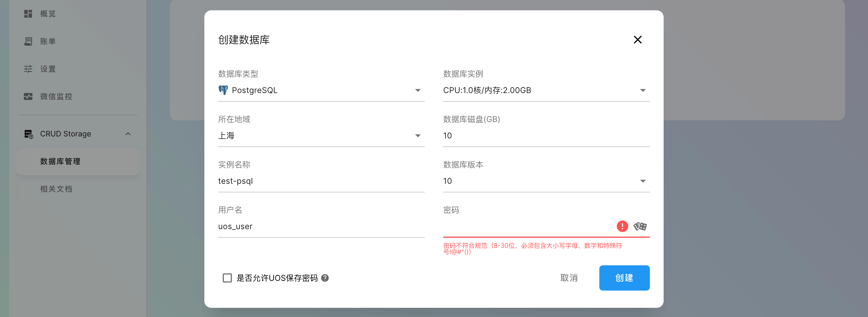
Task: Click the settings sliders icon
Action: [28, 69]
